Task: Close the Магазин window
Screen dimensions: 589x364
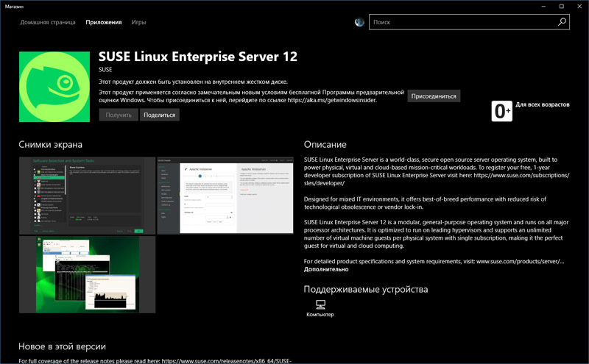Action: click(x=579, y=7)
